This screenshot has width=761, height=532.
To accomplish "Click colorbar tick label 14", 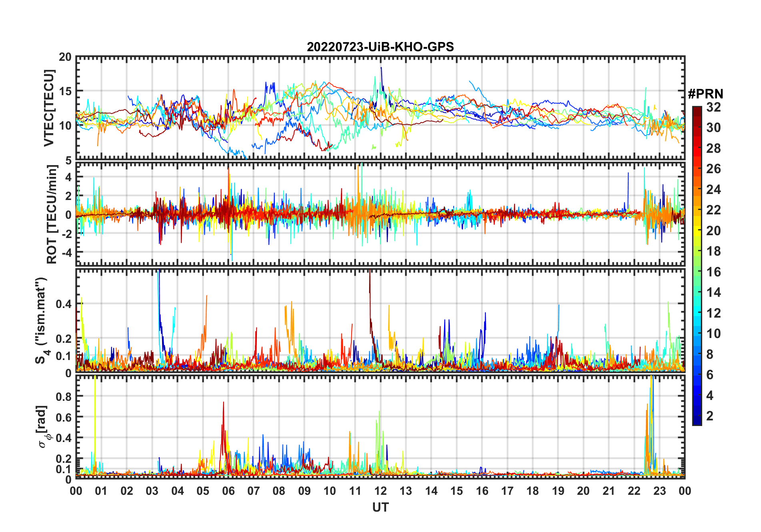I will (x=713, y=292).
